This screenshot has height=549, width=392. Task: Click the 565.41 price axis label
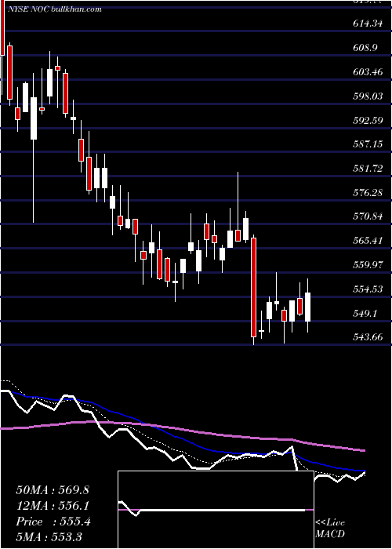tap(367, 241)
